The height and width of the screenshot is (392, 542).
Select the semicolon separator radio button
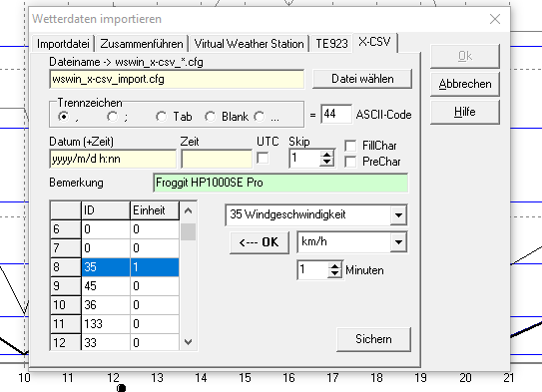click(x=113, y=117)
